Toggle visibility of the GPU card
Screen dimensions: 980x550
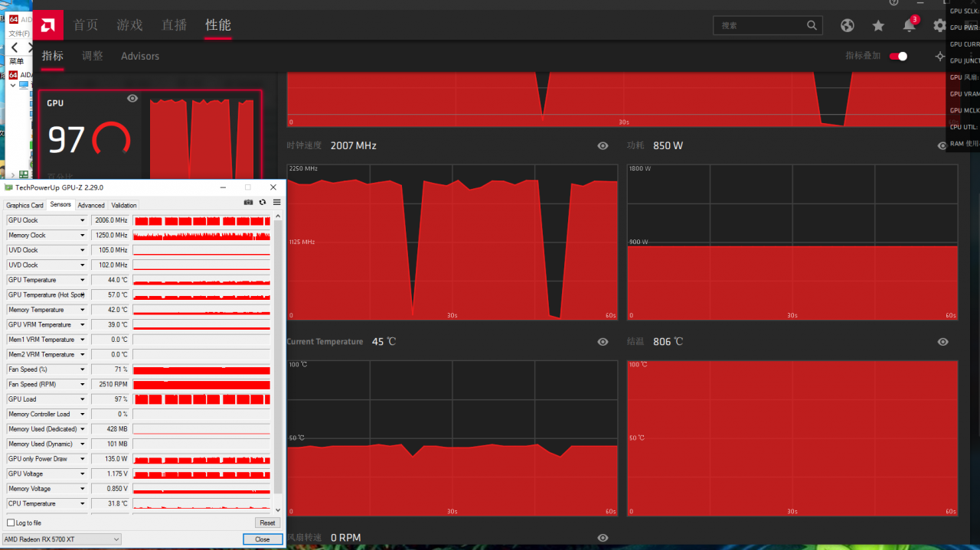132,99
